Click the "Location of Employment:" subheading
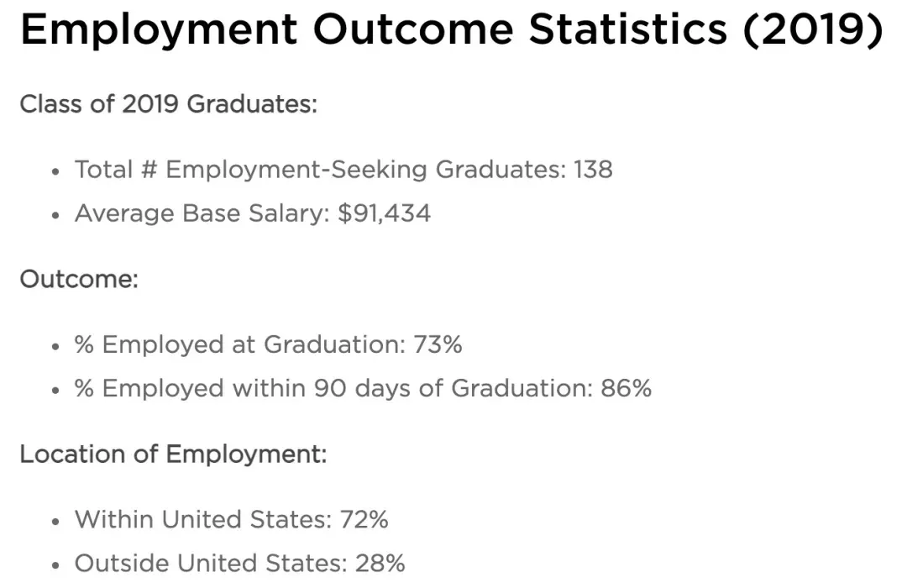The image size is (907, 588). (173, 454)
